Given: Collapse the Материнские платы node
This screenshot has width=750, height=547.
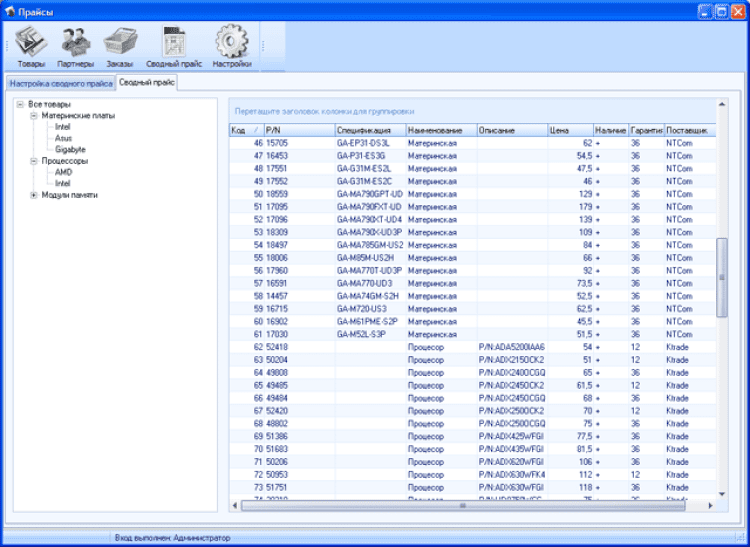Looking at the screenshot, I should tap(33, 116).
